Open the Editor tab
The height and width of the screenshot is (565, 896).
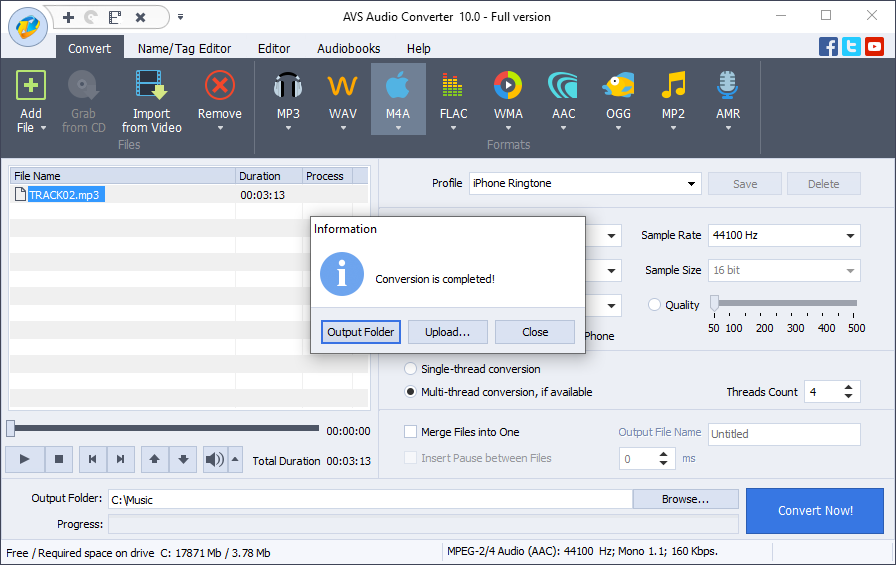(274, 49)
